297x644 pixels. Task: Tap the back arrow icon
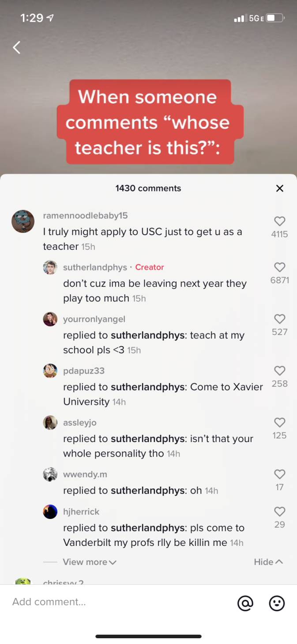pyautogui.click(x=17, y=47)
